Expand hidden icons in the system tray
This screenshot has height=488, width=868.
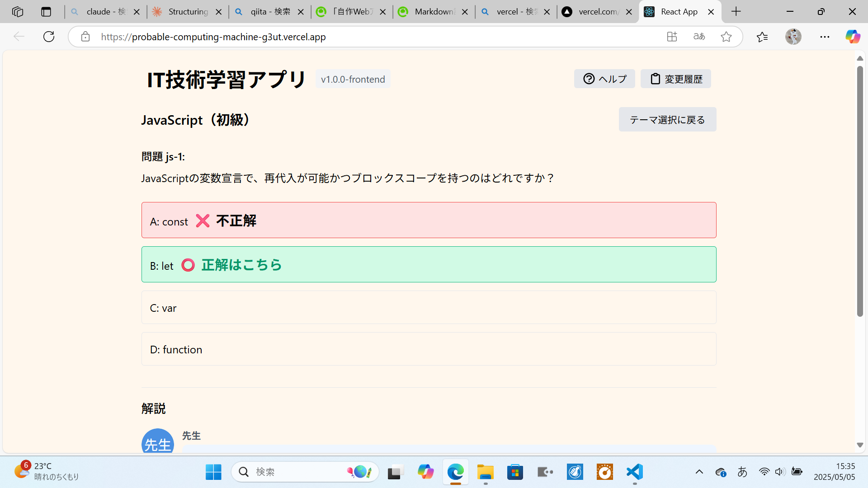tap(700, 472)
